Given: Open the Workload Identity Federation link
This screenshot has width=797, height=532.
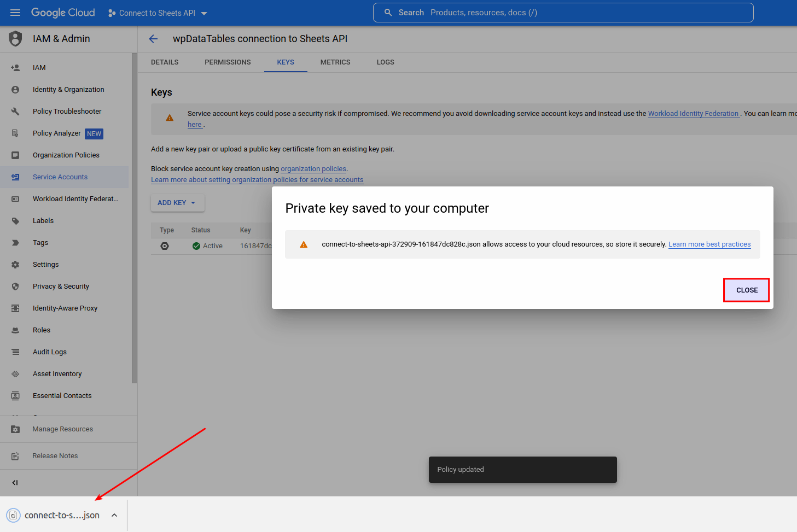Looking at the screenshot, I should (x=694, y=113).
